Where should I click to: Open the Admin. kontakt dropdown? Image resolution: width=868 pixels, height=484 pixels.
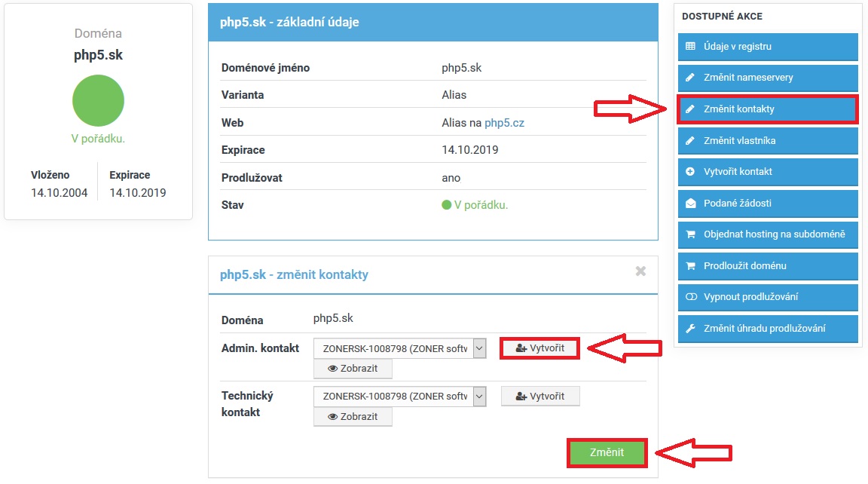pyautogui.click(x=395, y=349)
